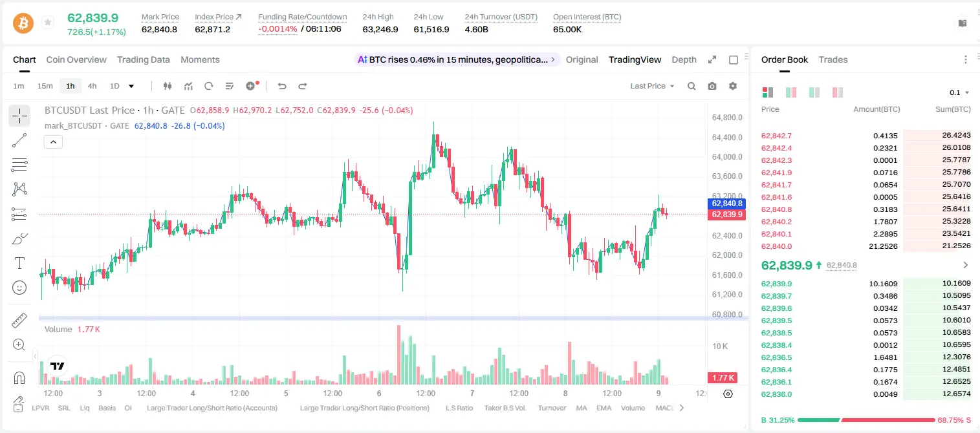Undo the last chart action
Screen dimensions: 980x433
tap(282, 86)
